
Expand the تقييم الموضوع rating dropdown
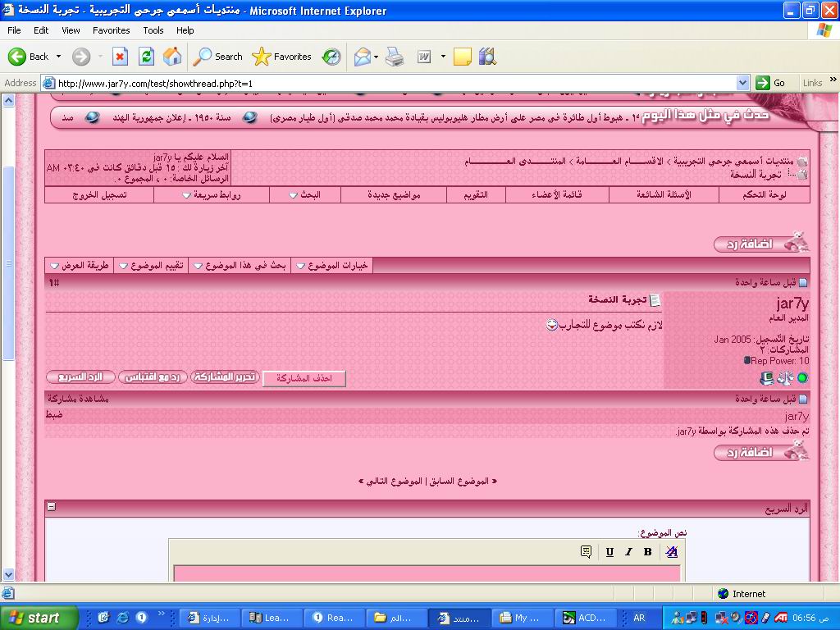(x=123, y=266)
